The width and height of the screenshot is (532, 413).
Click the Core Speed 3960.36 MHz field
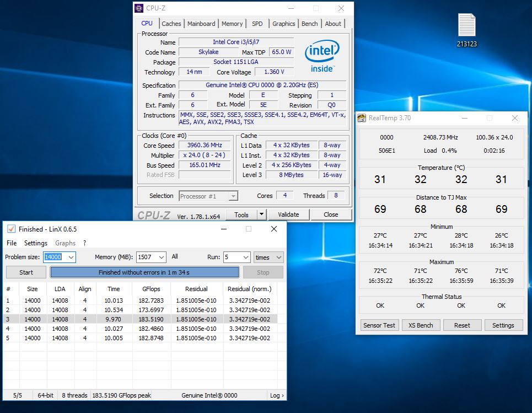click(205, 145)
